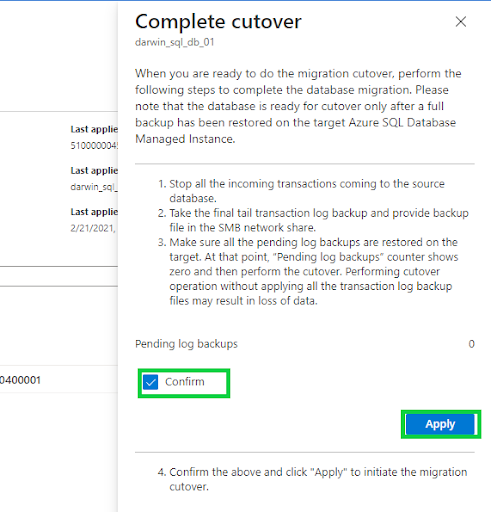Click the intro paragraph about migration cutover
The image size is (491, 512).
point(298,106)
